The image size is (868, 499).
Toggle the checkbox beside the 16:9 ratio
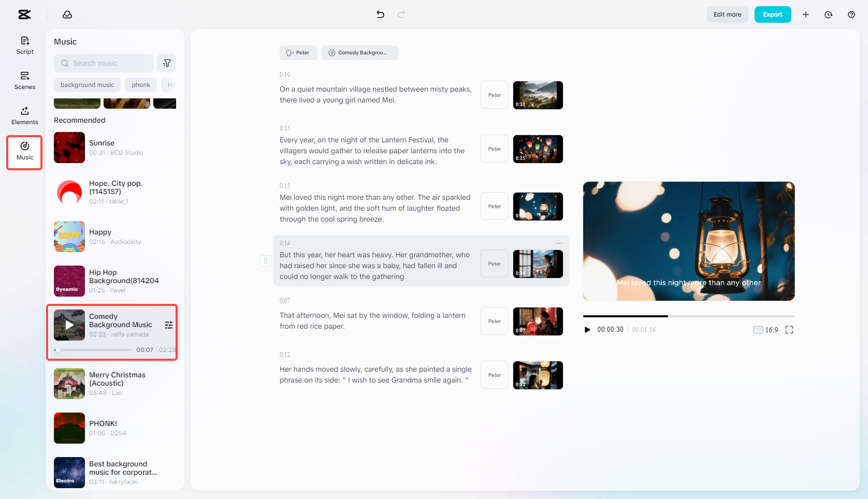[757, 330]
